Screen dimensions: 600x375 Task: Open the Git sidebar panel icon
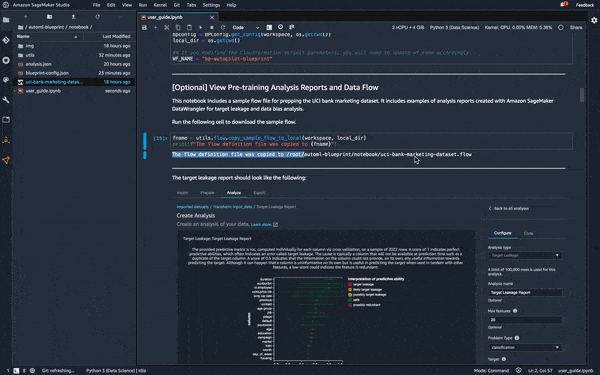(x=6, y=40)
